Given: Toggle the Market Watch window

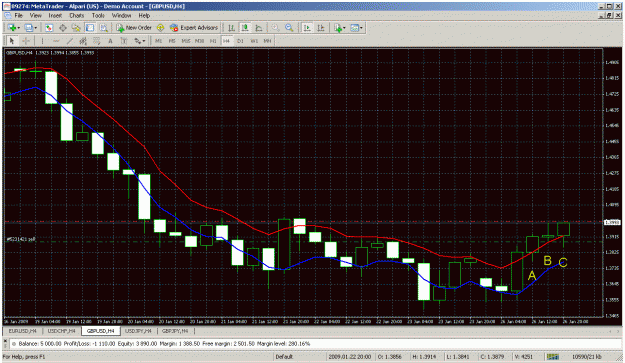Looking at the screenshot, I should (49, 27).
